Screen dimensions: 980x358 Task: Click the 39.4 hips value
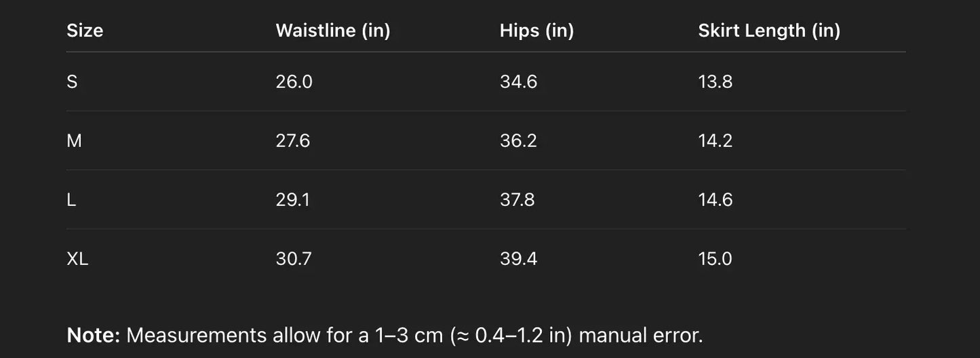pos(518,259)
